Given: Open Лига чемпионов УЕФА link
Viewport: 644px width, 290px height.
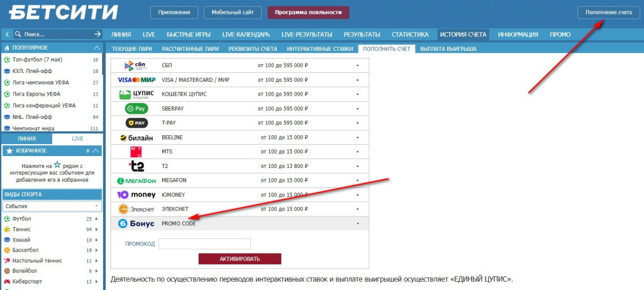Looking at the screenshot, I should 41,82.
